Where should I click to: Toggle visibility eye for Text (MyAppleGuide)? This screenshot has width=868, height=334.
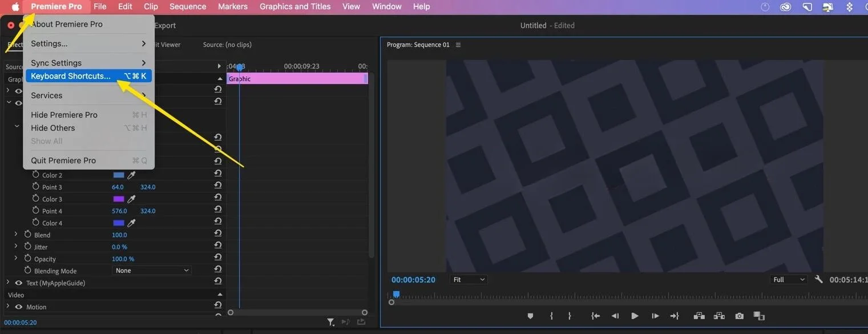[18, 283]
